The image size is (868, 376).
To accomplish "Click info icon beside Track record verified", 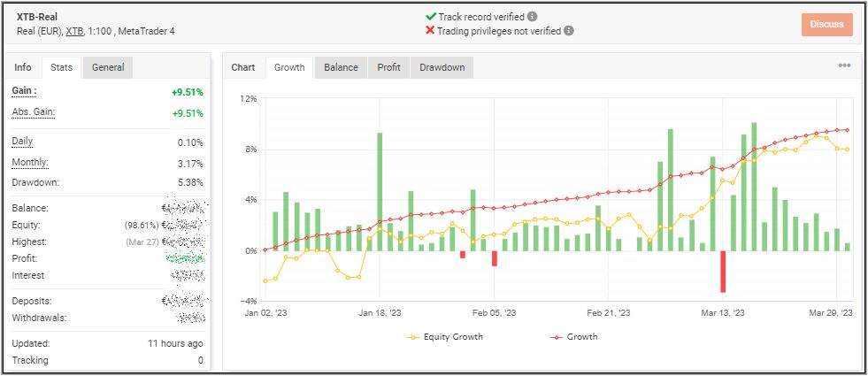I will point(532,16).
